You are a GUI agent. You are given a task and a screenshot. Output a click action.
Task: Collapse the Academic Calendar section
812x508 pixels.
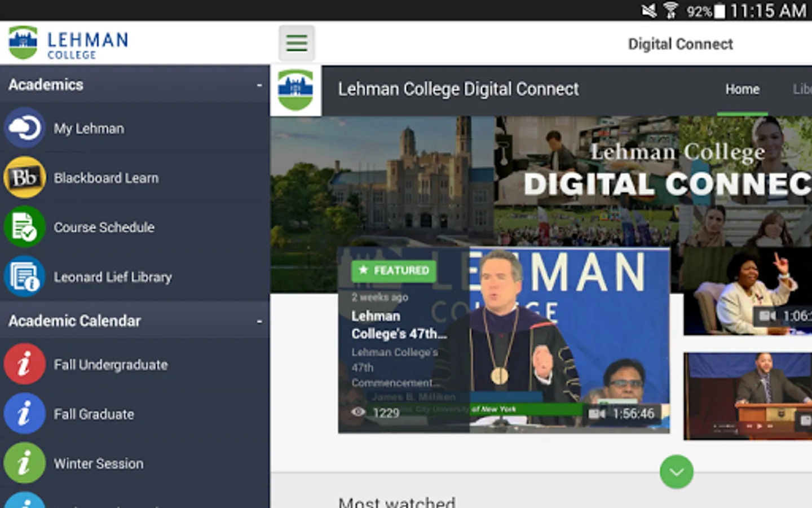point(259,321)
